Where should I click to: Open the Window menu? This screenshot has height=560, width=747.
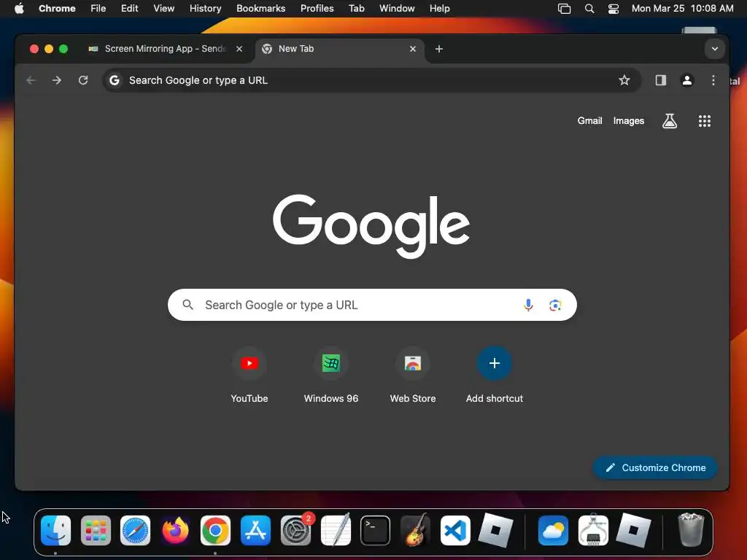[x=397, y=9]
